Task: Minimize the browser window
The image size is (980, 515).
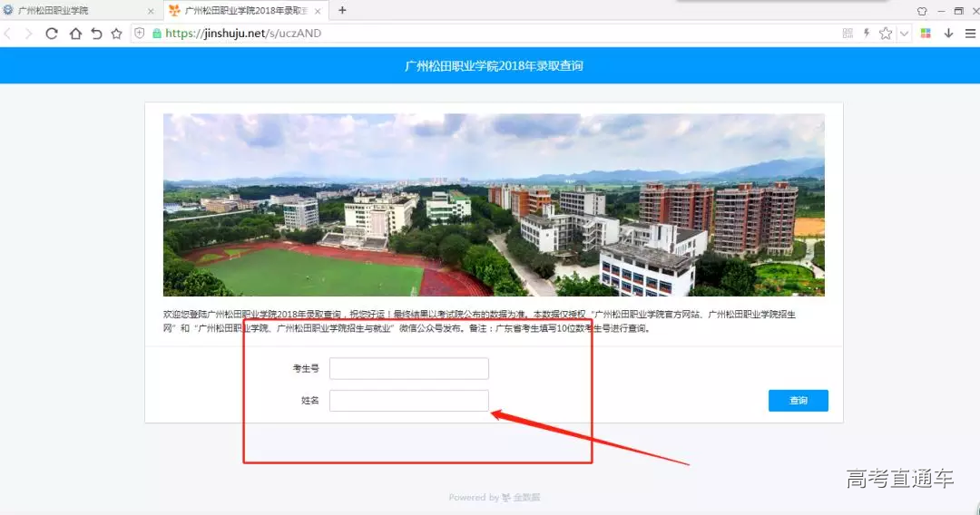Action: [941, 11]
